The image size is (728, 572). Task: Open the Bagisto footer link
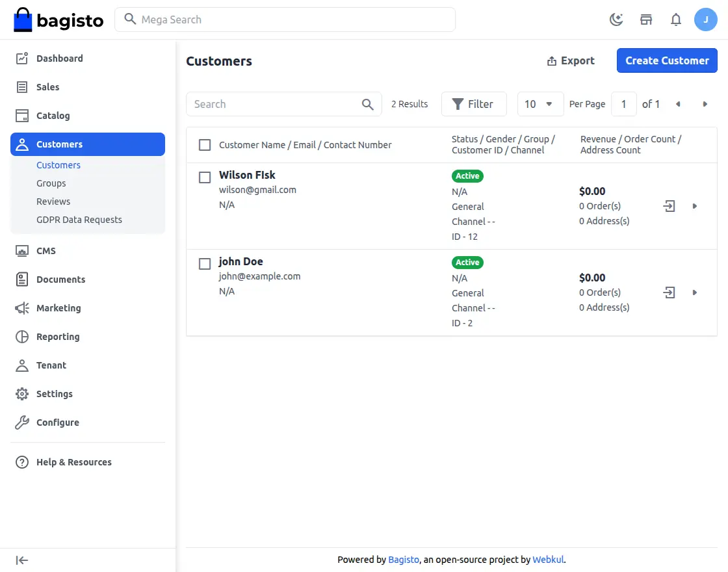point(404,560)
